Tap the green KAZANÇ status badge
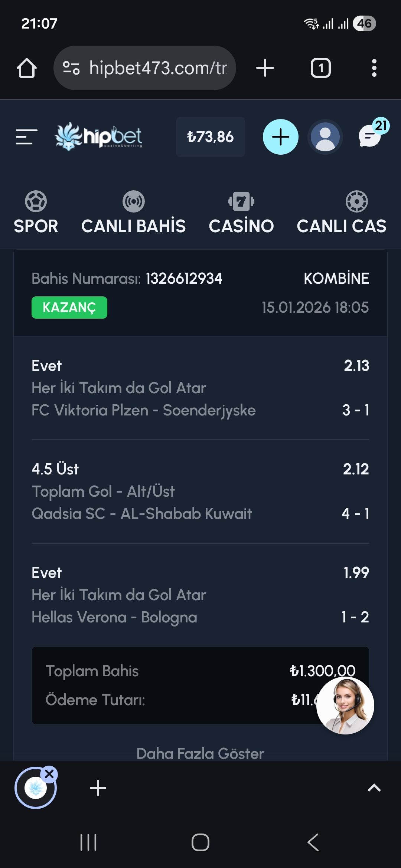This screenshot has width=401, height=868. (69, 308)
